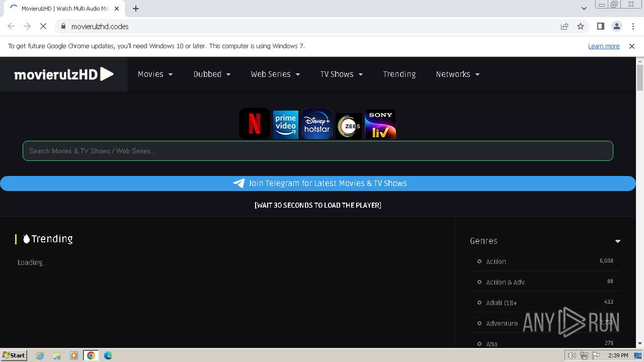Expand the Movies dropdown menu
The image size is (644, 362).
(x=155, y=74)
